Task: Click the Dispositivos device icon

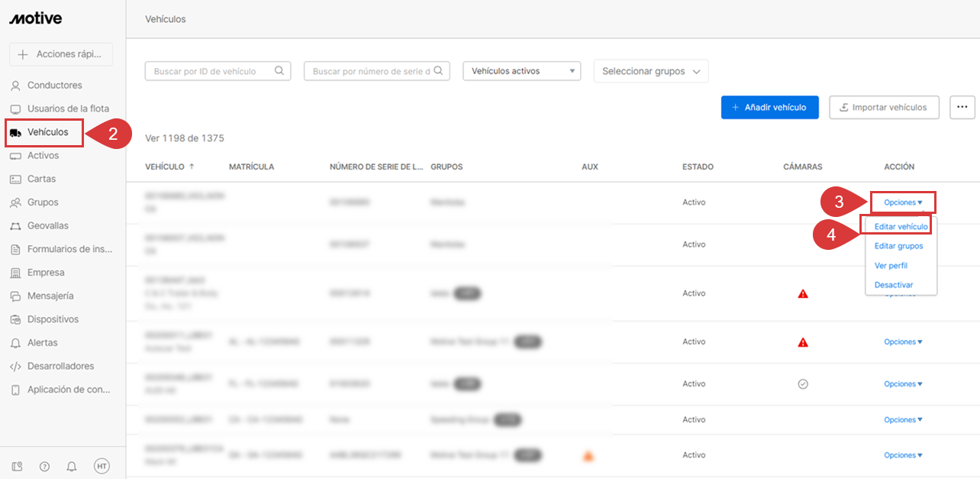Action: pos(15,319)
